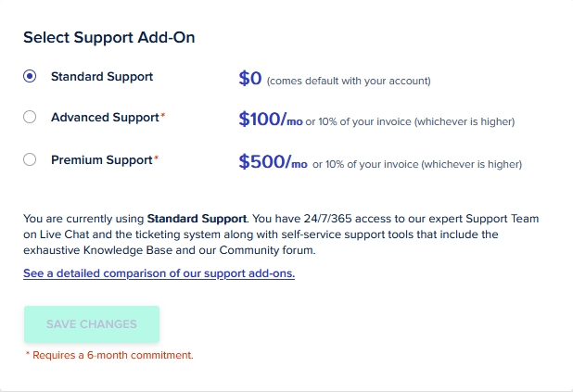Choose the Advanced Support radio button
This screenshot has width=573, height=392.
(x=30, y=118)
